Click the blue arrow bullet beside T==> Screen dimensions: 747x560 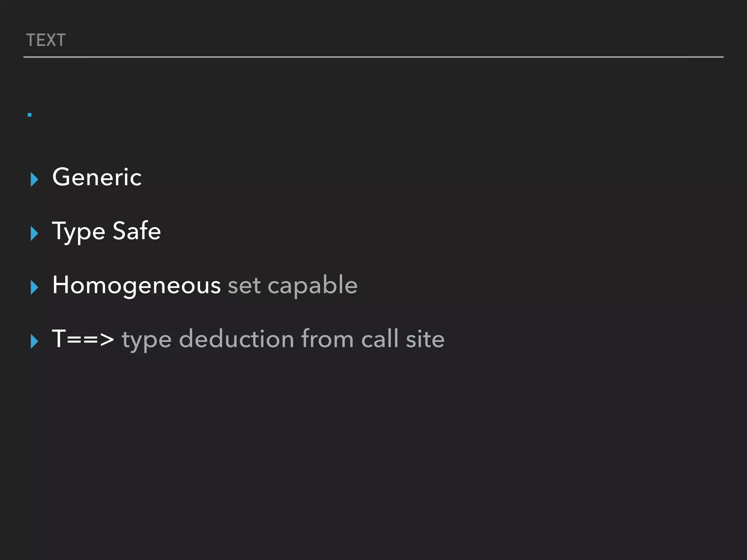pos(35,341)
